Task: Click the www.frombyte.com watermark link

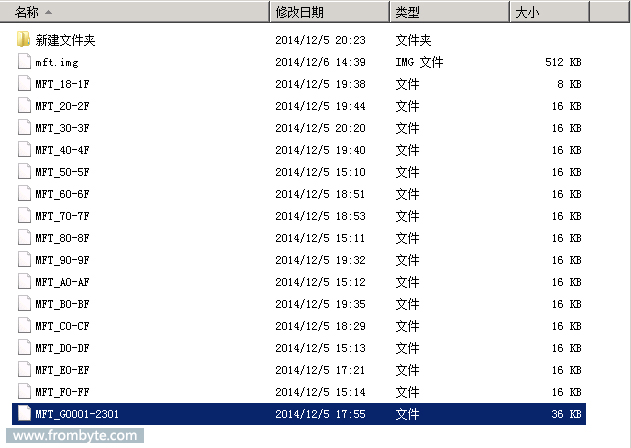Action: (x=70, y=436)
